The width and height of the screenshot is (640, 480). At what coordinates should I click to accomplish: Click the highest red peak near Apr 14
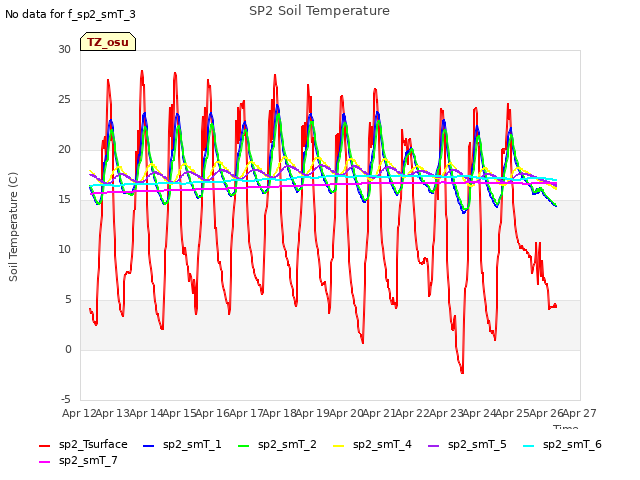142,72
